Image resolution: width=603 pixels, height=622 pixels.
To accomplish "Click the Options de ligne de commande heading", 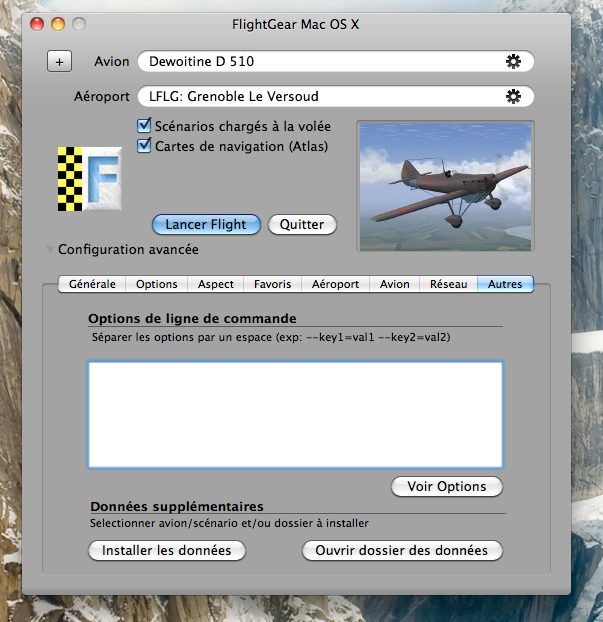I will (x=192, y=319).
